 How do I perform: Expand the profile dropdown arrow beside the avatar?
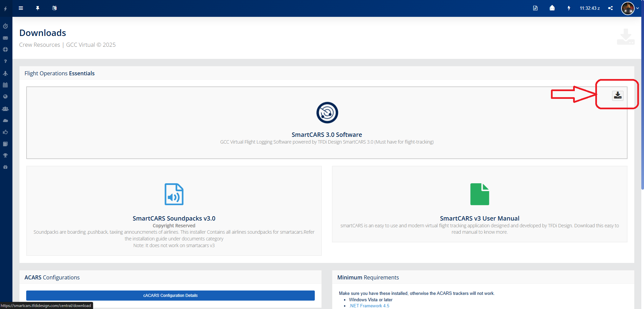coord(637,8)
